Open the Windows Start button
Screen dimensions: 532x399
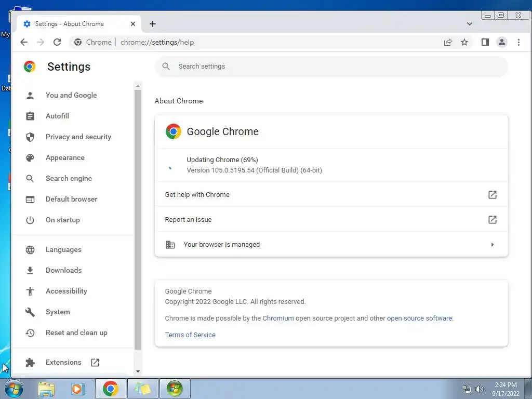point(14,389)
